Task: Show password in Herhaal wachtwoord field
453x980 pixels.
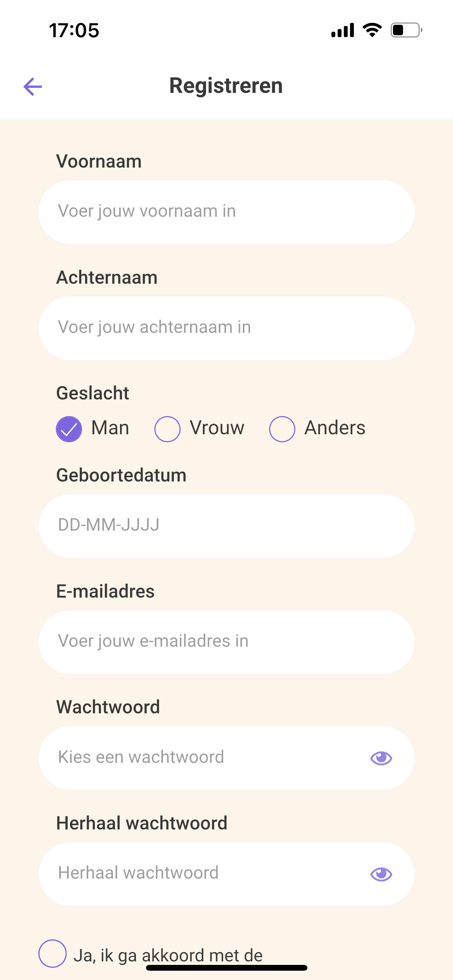Action: 381,874
